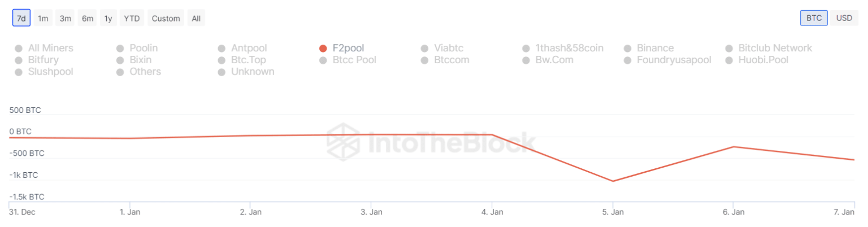Switch units to BTC
Image resolution: width=868 pixels, height=227 pixels.
click(814, 18)
